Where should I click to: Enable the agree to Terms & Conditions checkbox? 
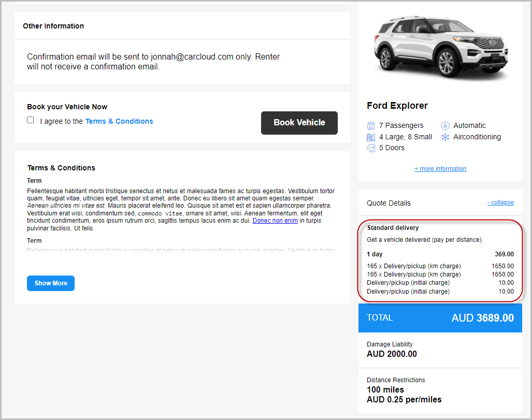[30, 120]
